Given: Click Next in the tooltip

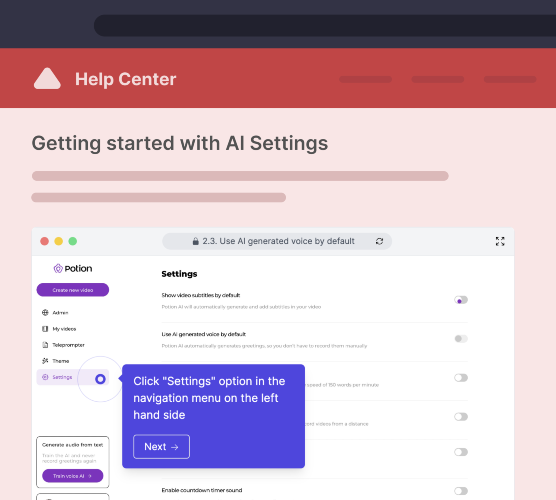Looking at the screenshot, I should point(161,446).
